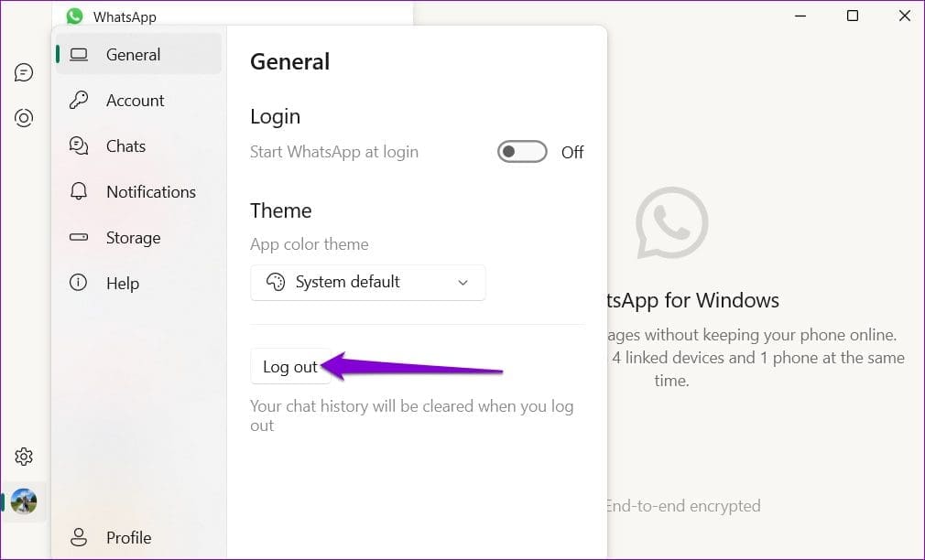Open Settings with the gear icon
The width and height of the screenshot is (925, 560).
point(24,456)
